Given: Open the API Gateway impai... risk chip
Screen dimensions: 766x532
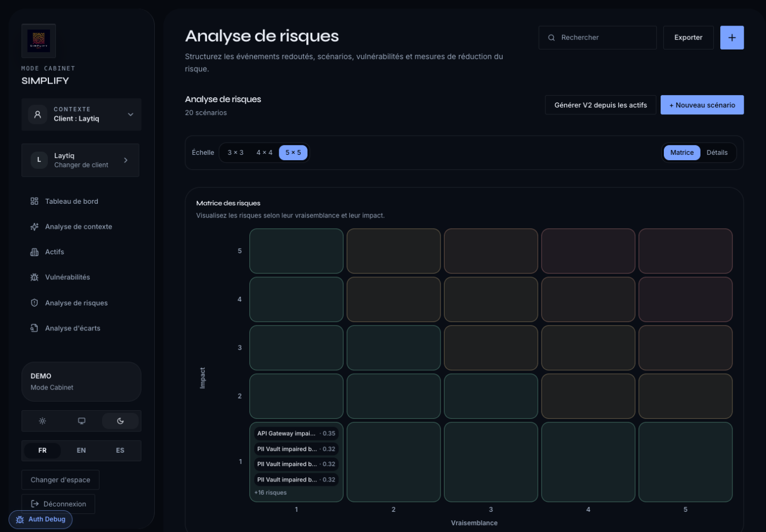Looking at the screenshot, I should (x=296, y=434).
